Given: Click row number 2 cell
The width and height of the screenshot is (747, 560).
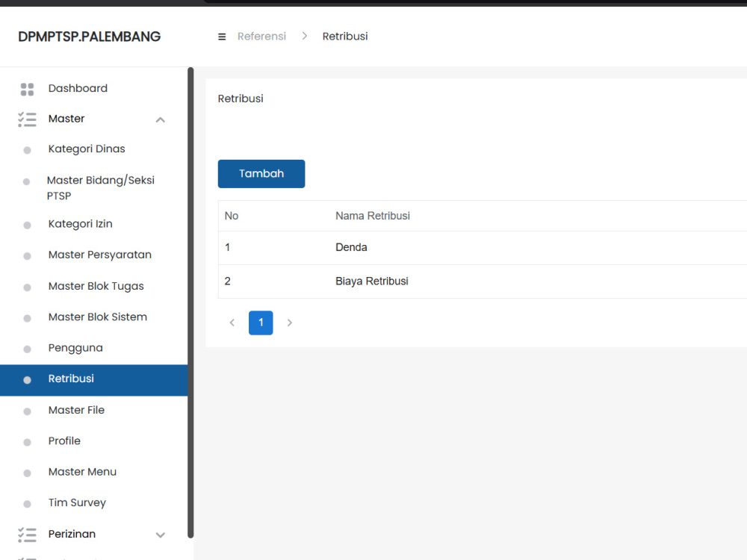Looking at the screenshot, I should [228, 281].
